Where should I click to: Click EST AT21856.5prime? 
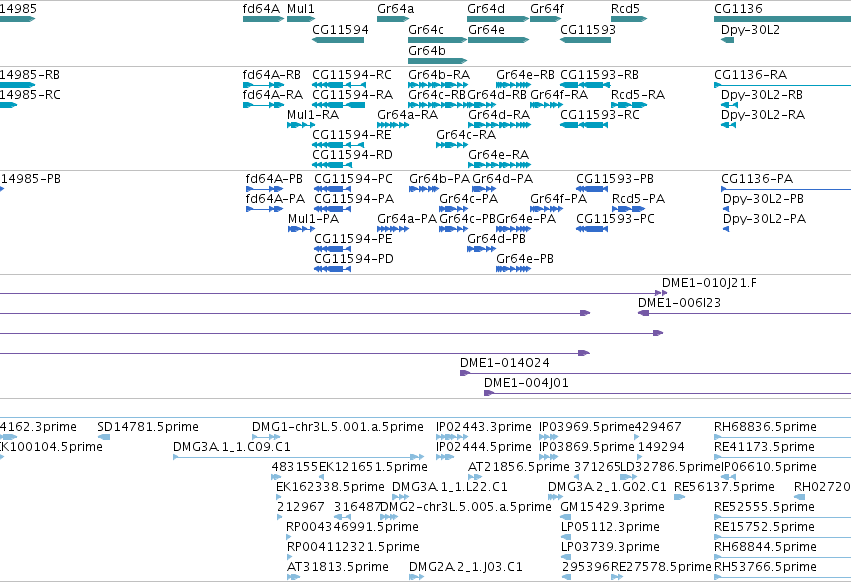pyautogui.click(x=475, y=477)
